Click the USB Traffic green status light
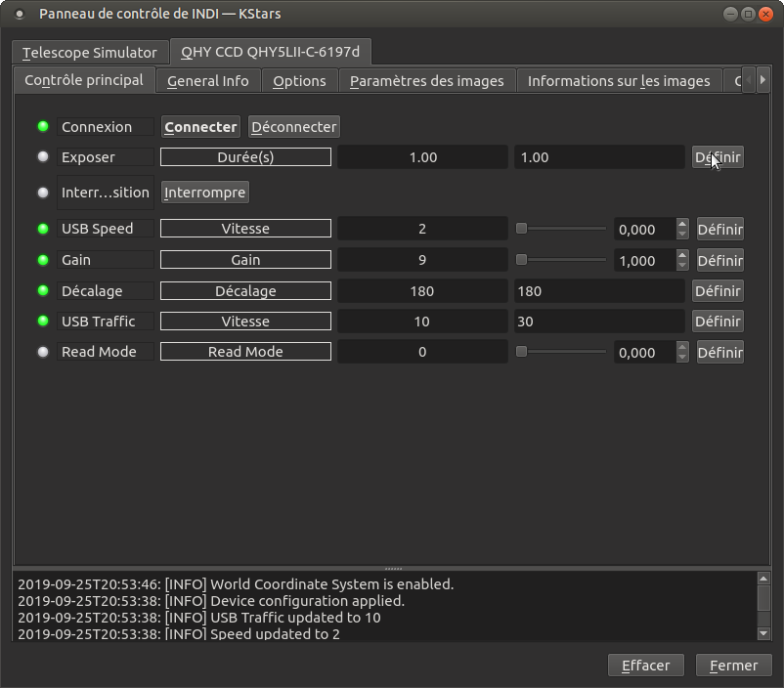The image size is (784, 688). tap(43, 321)
